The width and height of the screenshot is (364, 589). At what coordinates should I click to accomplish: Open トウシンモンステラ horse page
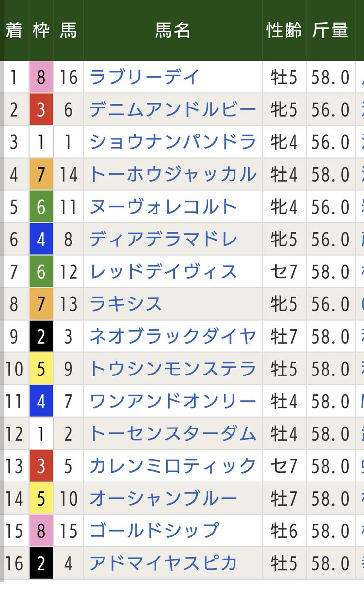pos(172,369)
